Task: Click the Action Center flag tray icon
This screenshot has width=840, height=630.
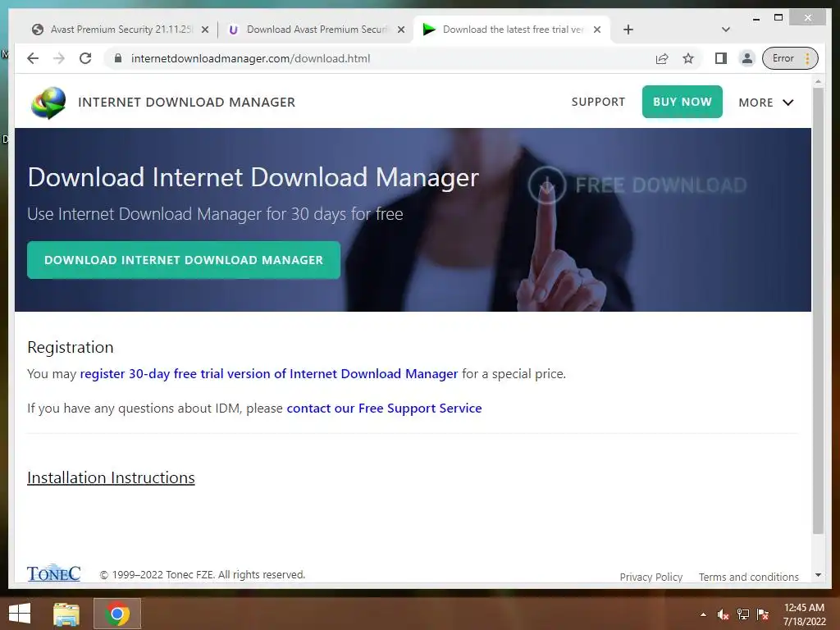Action: pyautogui.click(x=763, y=614)
